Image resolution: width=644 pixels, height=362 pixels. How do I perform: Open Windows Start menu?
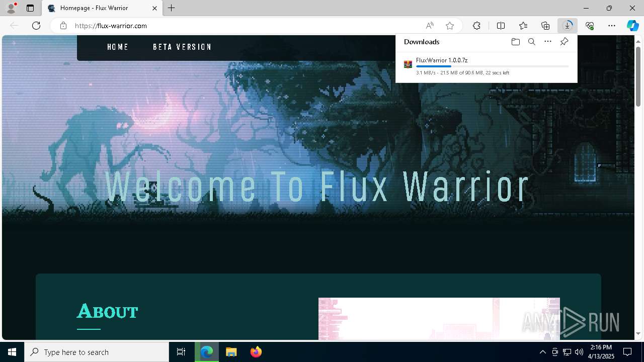(x=12, y=352)
